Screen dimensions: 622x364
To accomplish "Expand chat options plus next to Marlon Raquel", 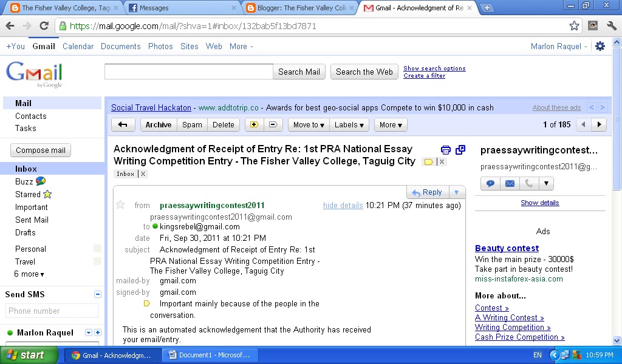I will (x=98, y=332).
